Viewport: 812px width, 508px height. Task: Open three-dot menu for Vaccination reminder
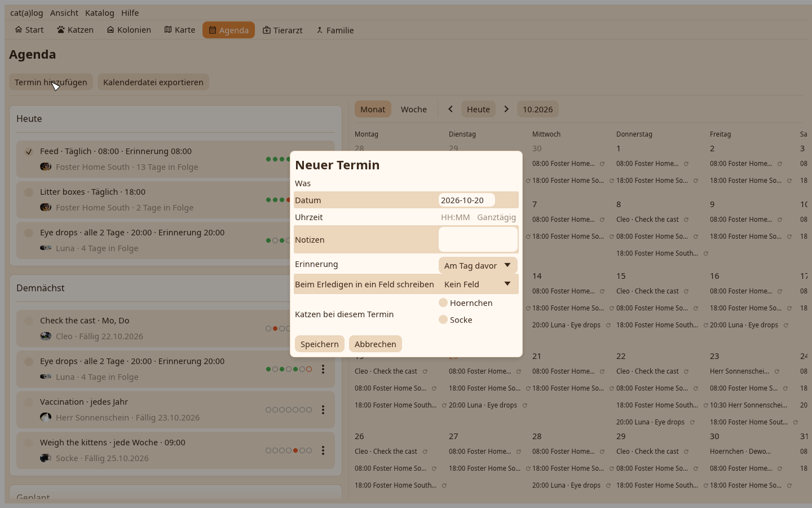coord(323,410)
